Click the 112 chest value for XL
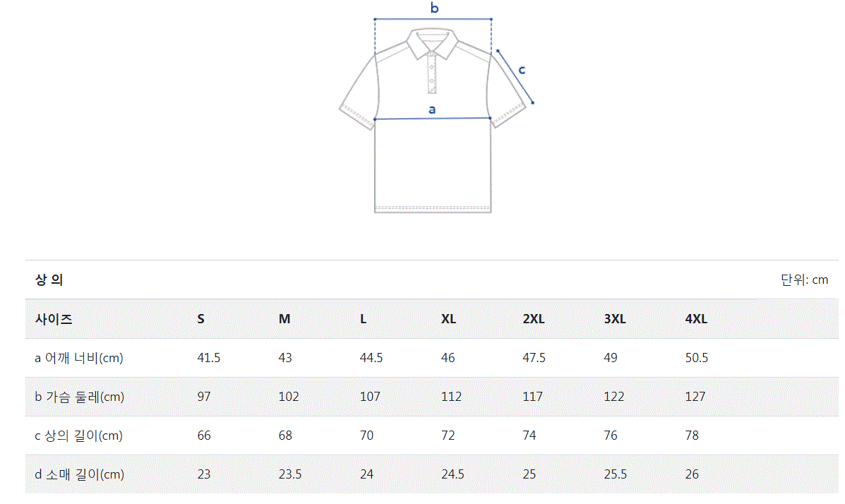Image resolution: width=845 pixels, height=504 pixels. point(451,397)
